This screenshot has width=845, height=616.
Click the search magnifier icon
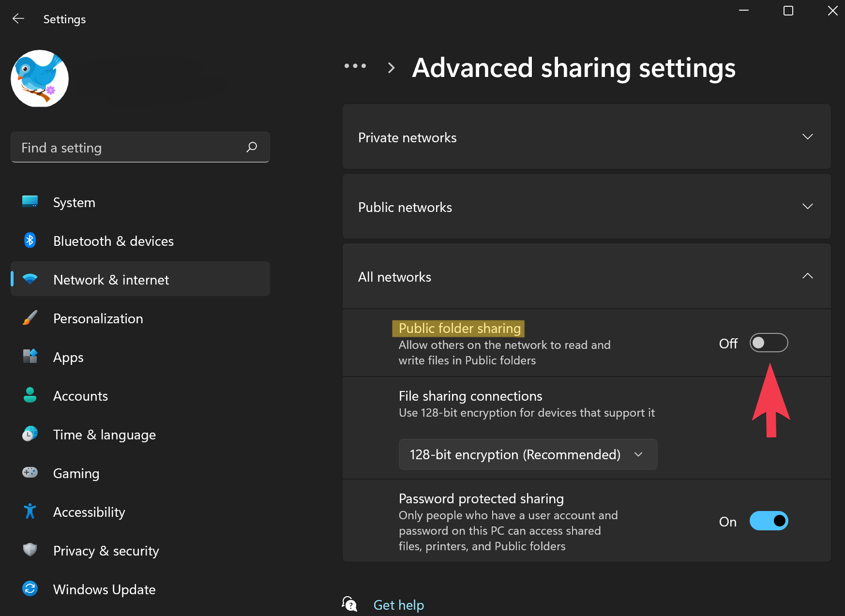pyautogui.click(x=252, y=147)
